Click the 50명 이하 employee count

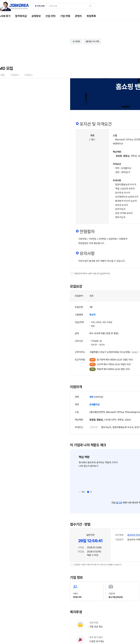[x=77, y=597]
